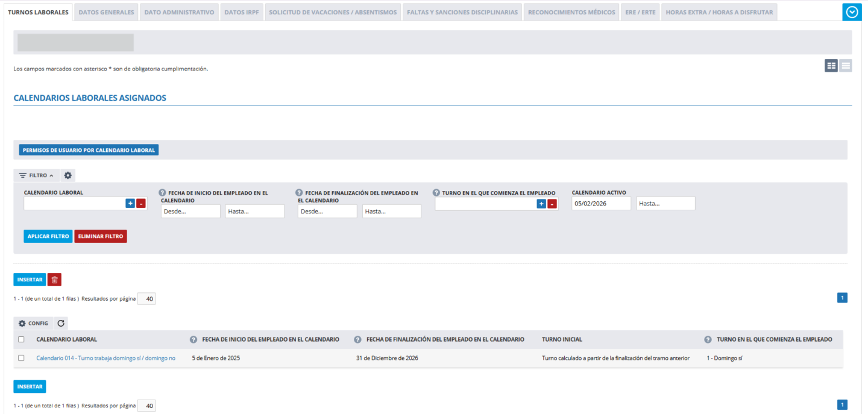Collapse the FILTRO panel
Screen dimensions: 868x414
point(36,175)
